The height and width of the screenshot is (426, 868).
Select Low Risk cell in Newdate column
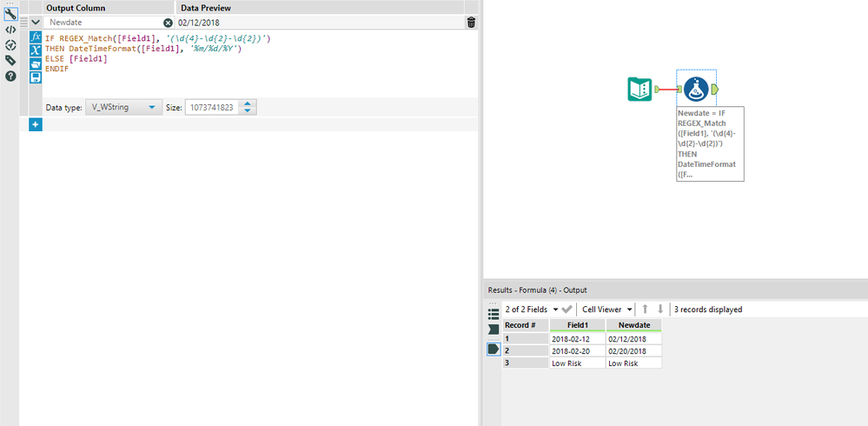[x=633, y=363]
